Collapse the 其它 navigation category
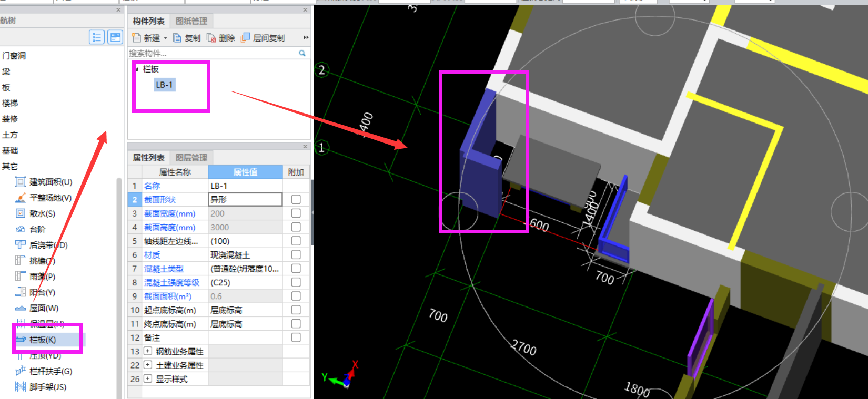Screen dimensions: 868x399 [x=10, y=166]
